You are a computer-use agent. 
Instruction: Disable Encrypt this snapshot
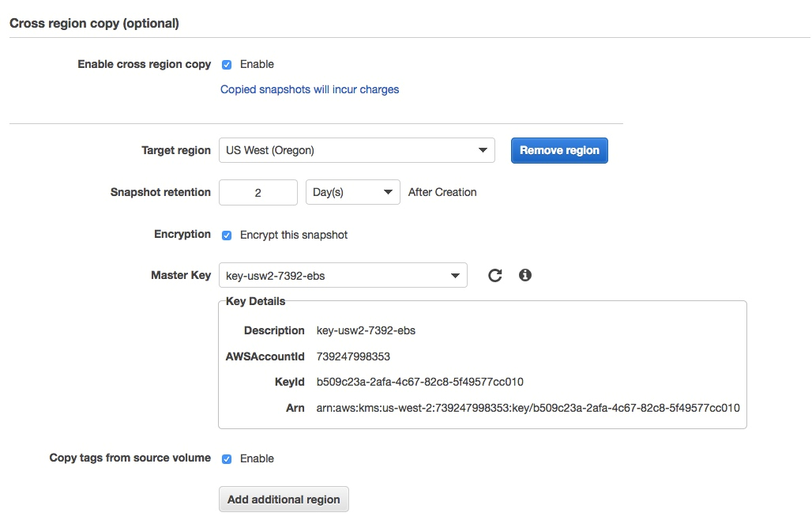coord(227,235)
